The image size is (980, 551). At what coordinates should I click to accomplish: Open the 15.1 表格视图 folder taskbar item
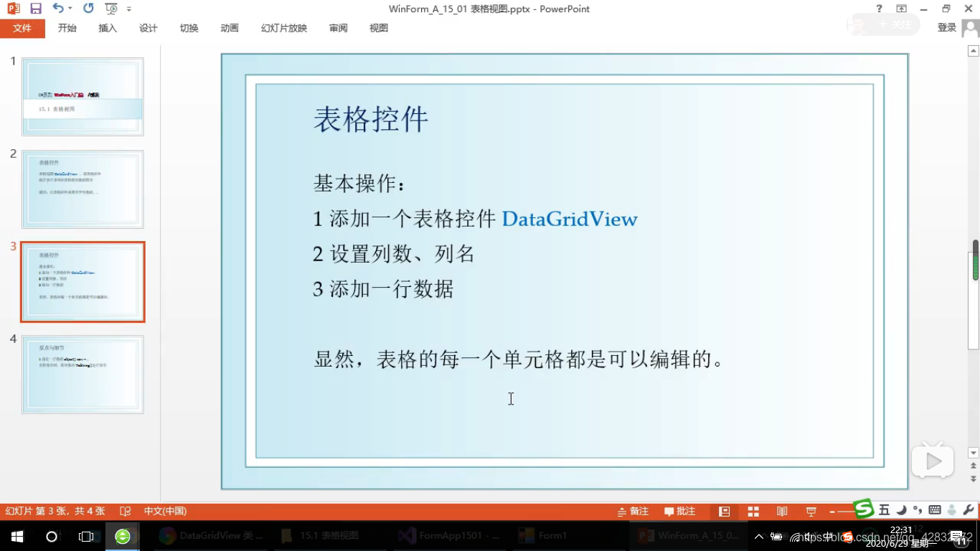click(330, 536)
